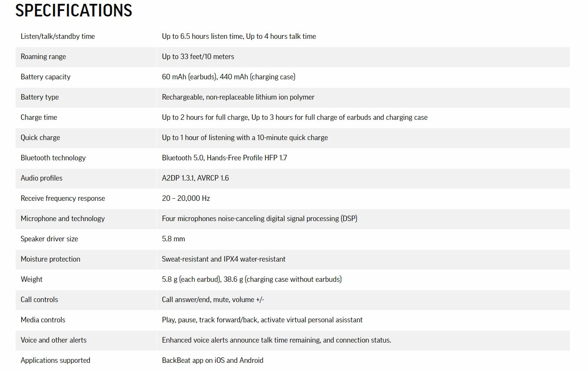This screenshot has height=370, width=588.
Task: Click the 20 – 20,000 Hz value
Action: point(186,198)
